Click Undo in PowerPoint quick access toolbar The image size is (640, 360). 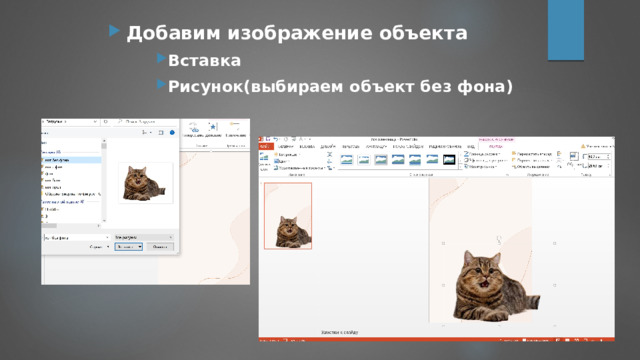276,139
